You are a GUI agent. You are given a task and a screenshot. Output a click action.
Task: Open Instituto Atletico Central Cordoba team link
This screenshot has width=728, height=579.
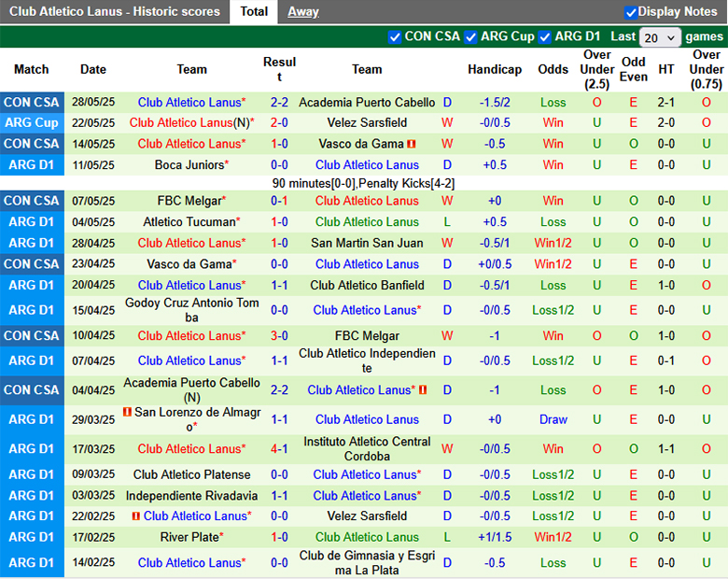pos(367,449)
